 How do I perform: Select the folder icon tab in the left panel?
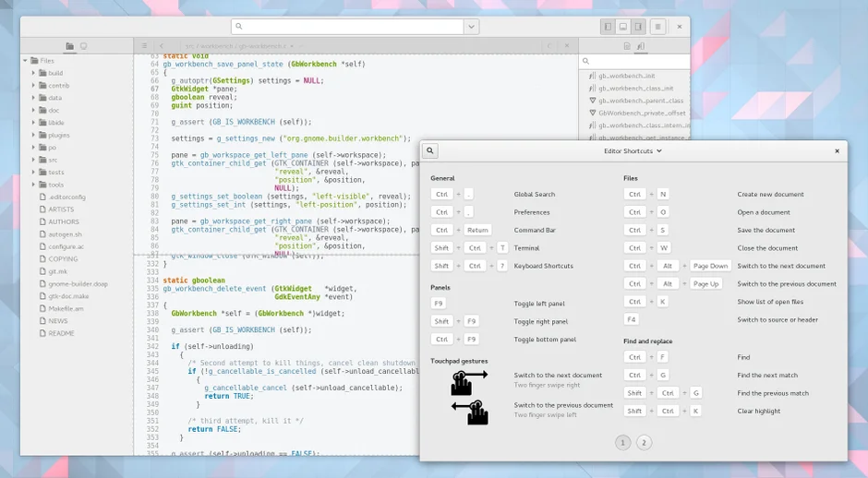(x=69, y=46)
